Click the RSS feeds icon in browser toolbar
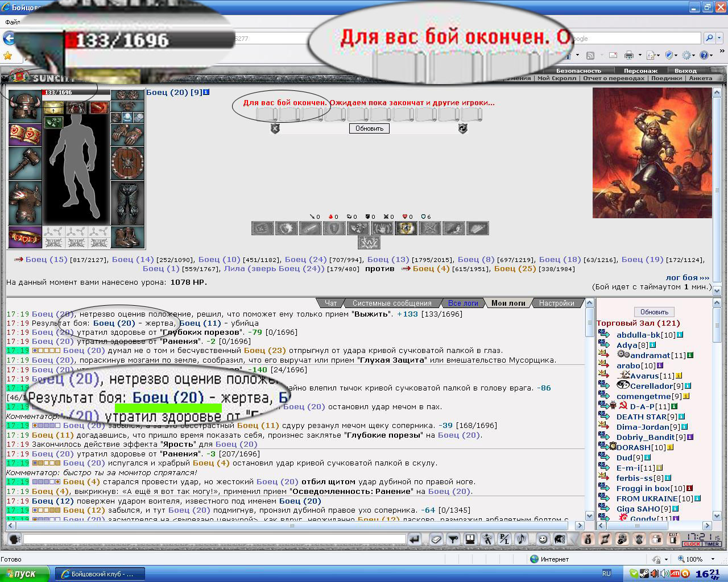The width and height of the screenshot is (728, 582). (x=590, y=55)
